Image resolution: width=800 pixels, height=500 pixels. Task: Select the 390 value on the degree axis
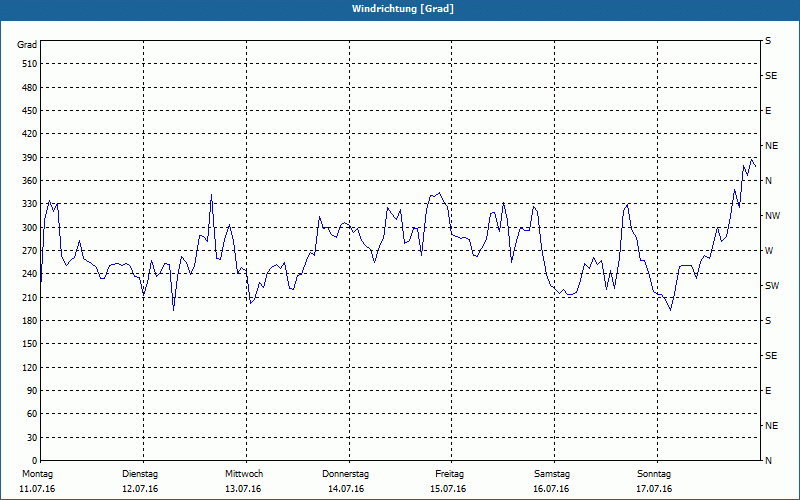(30, 157)
